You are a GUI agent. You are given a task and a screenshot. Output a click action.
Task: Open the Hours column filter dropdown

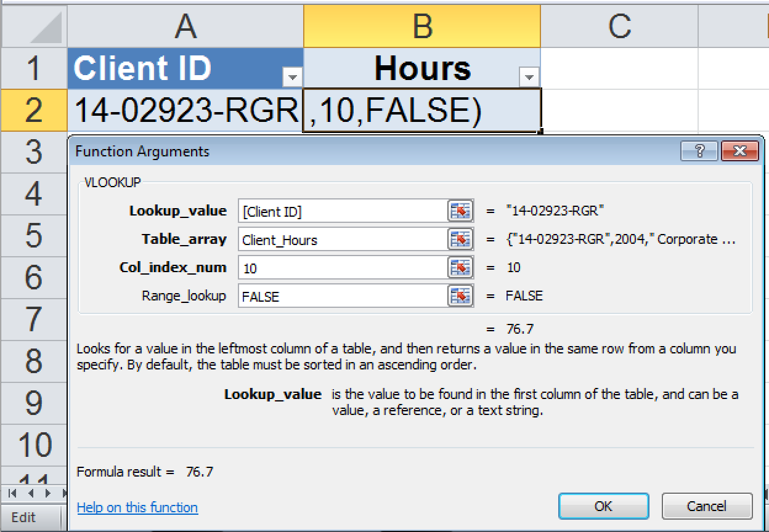pyautogui.click(x=529, y=77)
